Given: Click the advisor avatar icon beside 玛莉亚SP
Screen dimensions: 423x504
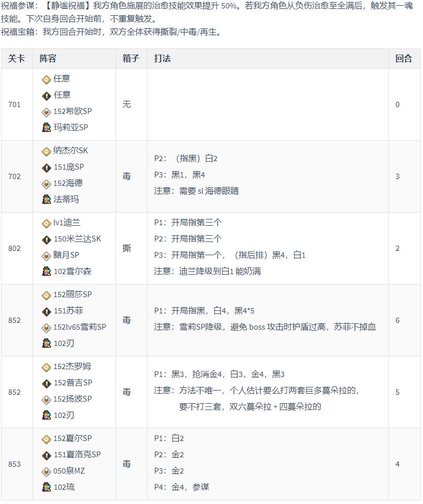Looking at the screenshot, I should (x=47, y=128).
